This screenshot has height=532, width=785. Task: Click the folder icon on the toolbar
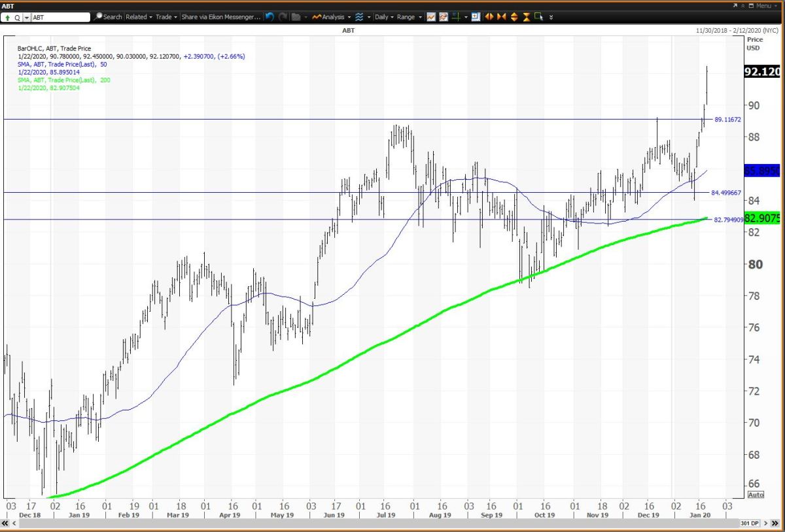[296, 17]
